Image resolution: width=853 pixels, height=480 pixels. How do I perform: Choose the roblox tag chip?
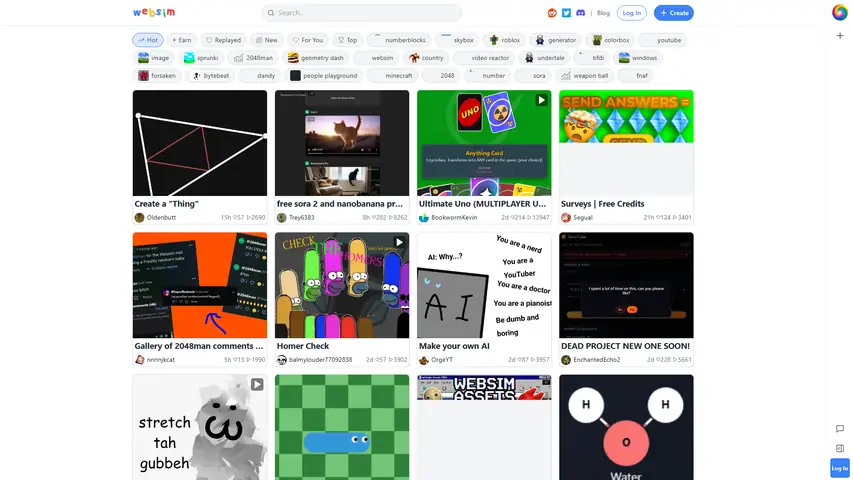point(505,40)
